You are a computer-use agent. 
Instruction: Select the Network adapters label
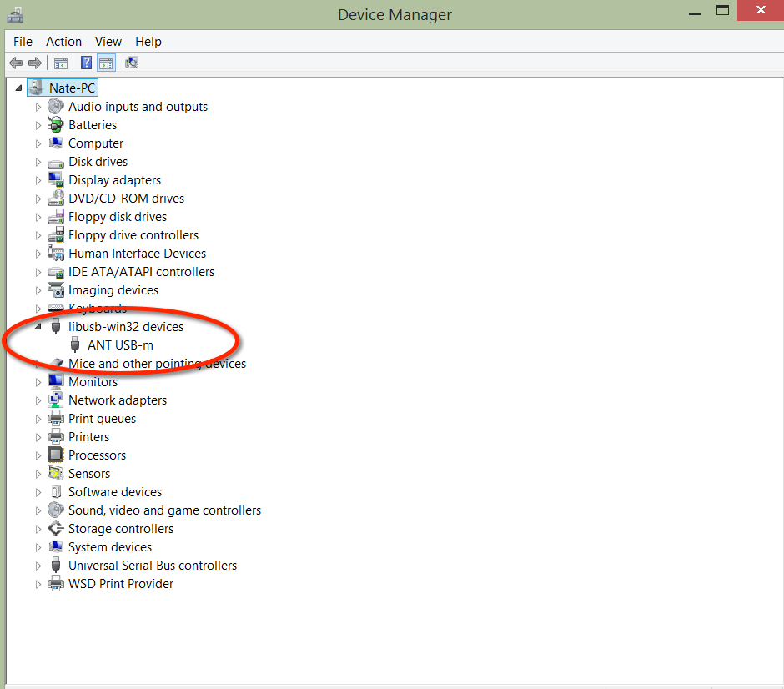[x=118, y=400]
